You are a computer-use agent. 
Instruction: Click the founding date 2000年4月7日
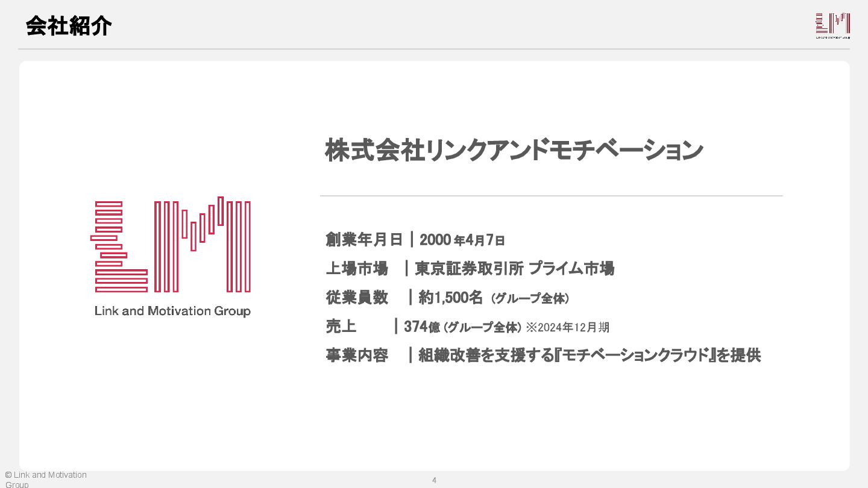[x=462, y=240]
